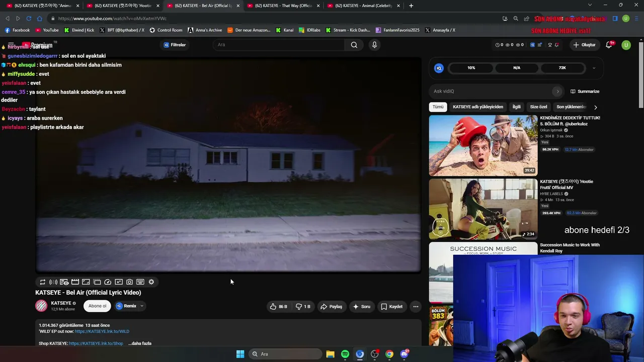The height and width of the screenshot is (362, 644).
Task: Click the browser address bar URL
Action: point(112,19)
